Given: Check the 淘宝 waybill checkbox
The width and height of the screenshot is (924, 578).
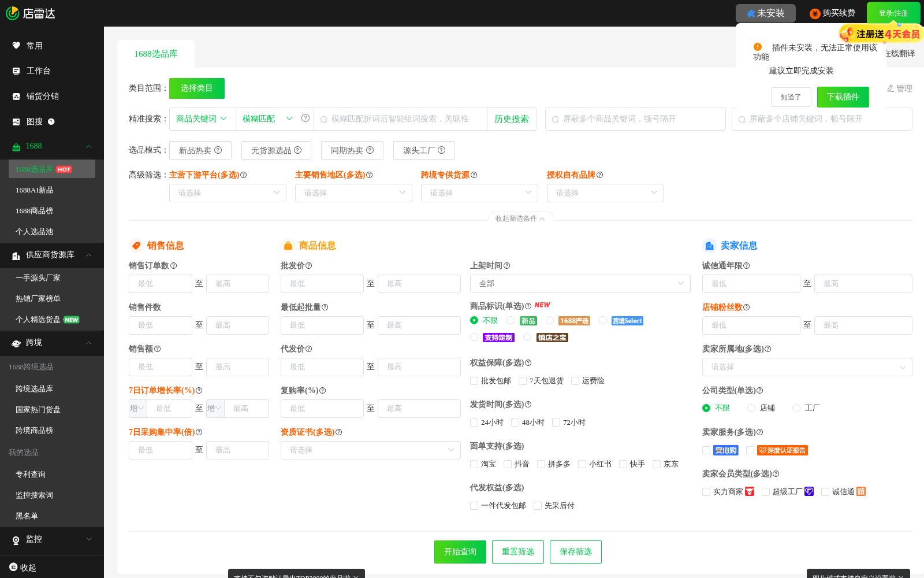Looking at the screenshot, I should point(474,464).
